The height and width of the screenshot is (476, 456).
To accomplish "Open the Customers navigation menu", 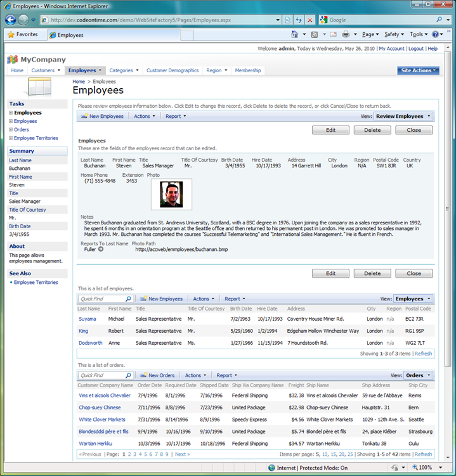I will (46, 70).
